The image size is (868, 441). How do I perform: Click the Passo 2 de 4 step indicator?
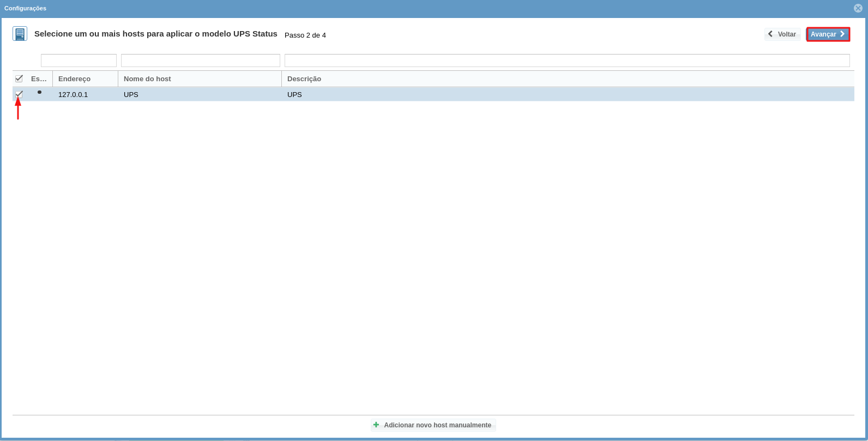[x=305, y=35]
